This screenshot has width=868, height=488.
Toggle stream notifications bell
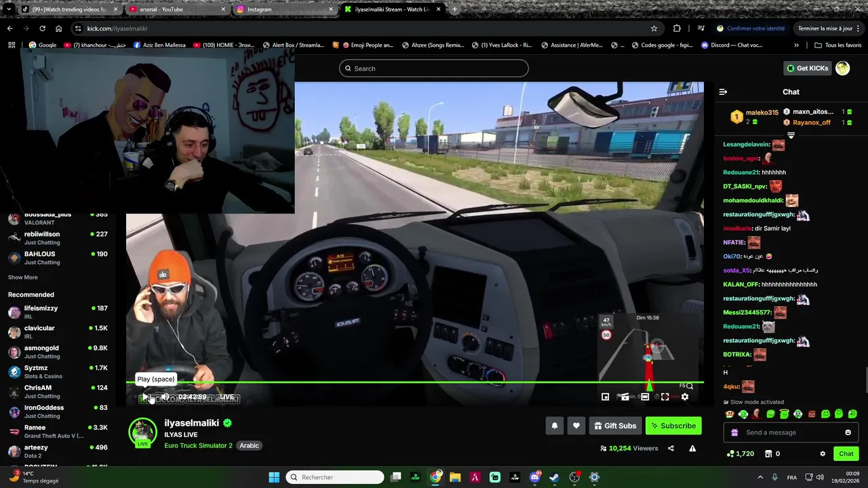(x=554, y=426)
